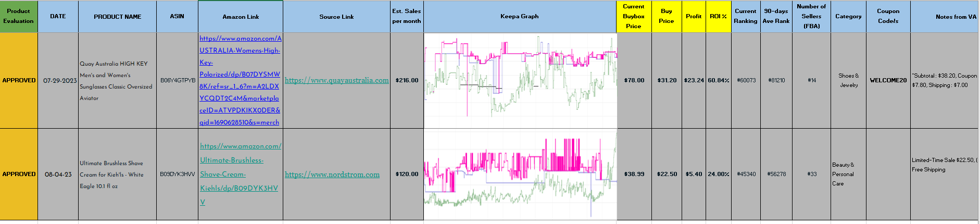980x224 pixels.
Task: Open the quayaustralia.com source link
Action: 336,80
